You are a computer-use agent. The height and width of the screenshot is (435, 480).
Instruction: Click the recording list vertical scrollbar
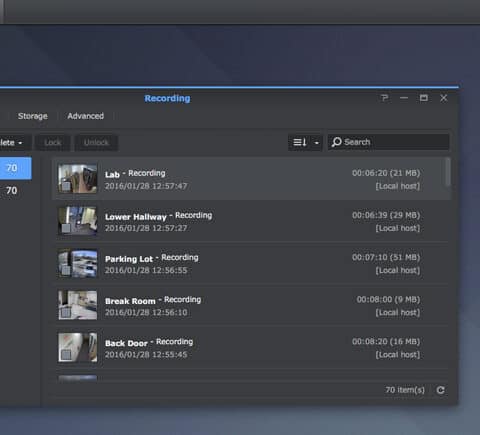[x=448, y=172]
